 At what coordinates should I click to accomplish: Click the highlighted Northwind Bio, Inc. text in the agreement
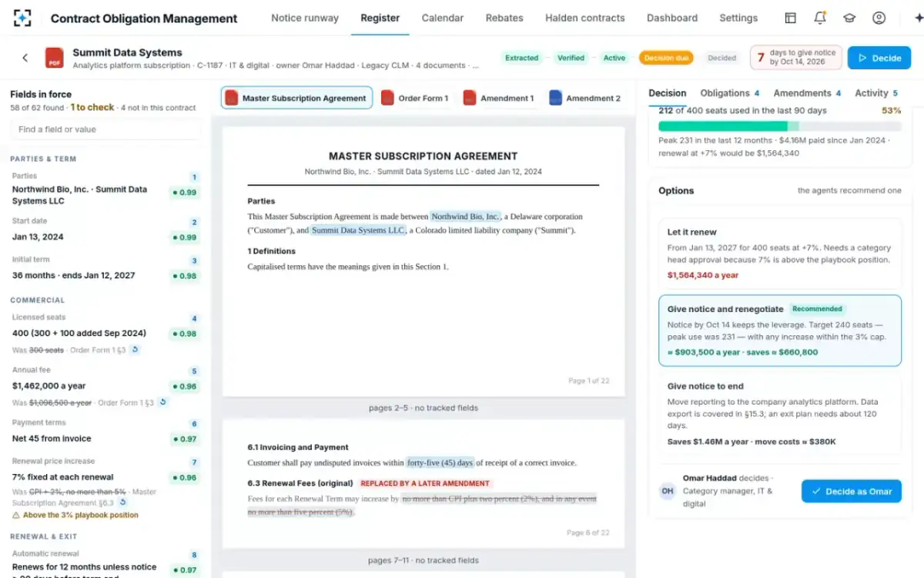tap(466, 217)
